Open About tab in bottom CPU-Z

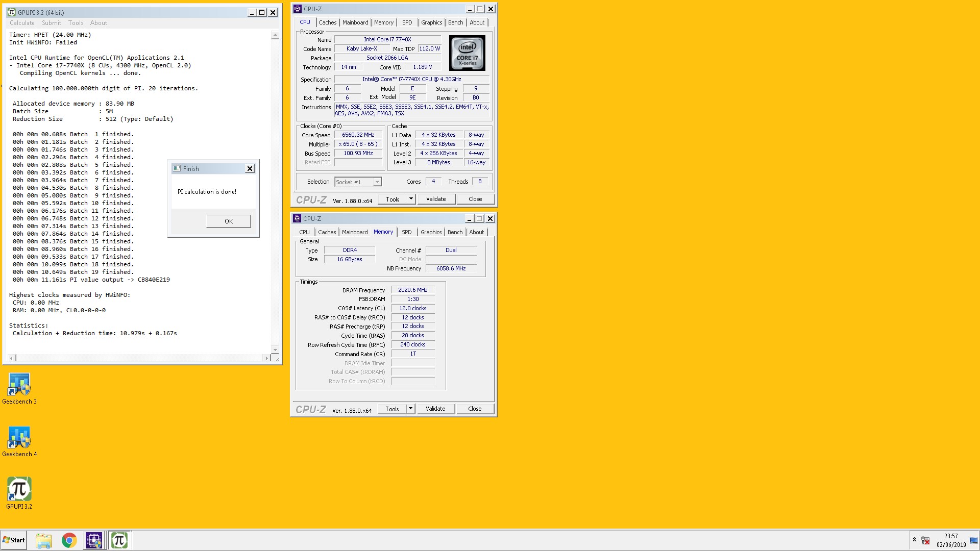click(x=477, y=232)
